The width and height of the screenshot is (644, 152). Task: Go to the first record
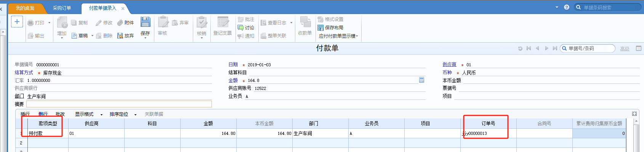[529, 48]
